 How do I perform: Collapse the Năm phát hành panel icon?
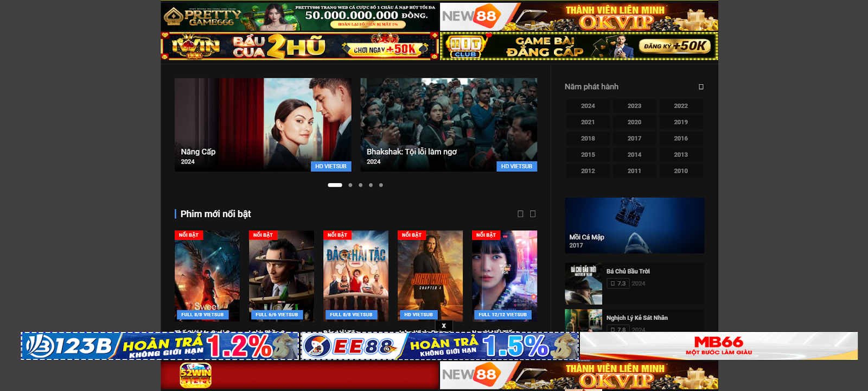pyautogui.click(x=701, y=87)
